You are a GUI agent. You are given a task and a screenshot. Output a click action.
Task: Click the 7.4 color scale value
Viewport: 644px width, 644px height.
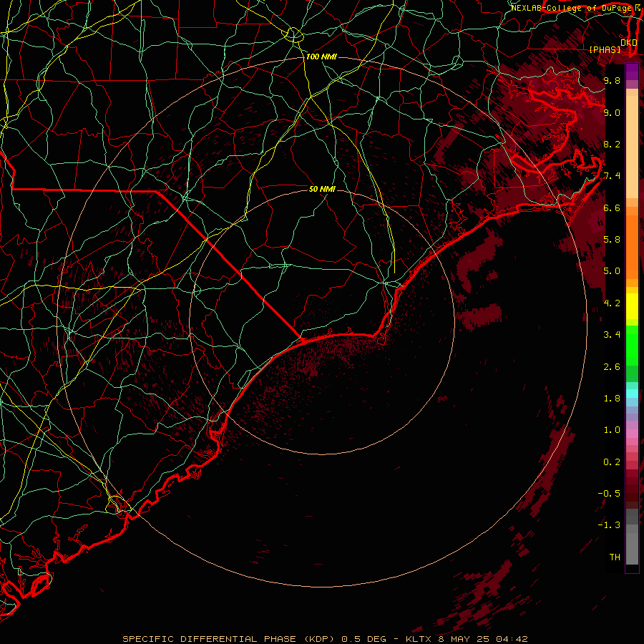tap(612, 176)
